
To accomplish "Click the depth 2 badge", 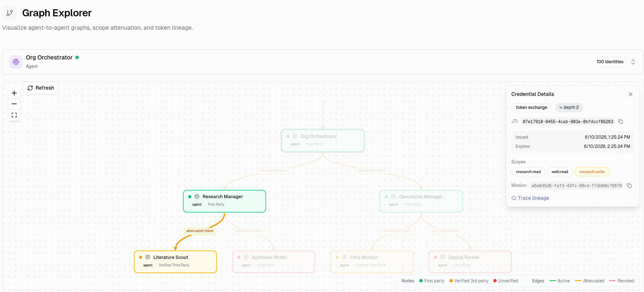I will pos(569,108).
